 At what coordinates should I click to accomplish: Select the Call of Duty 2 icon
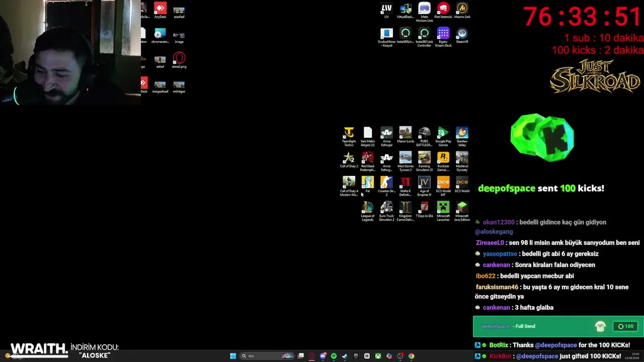(x=349, y=160)
